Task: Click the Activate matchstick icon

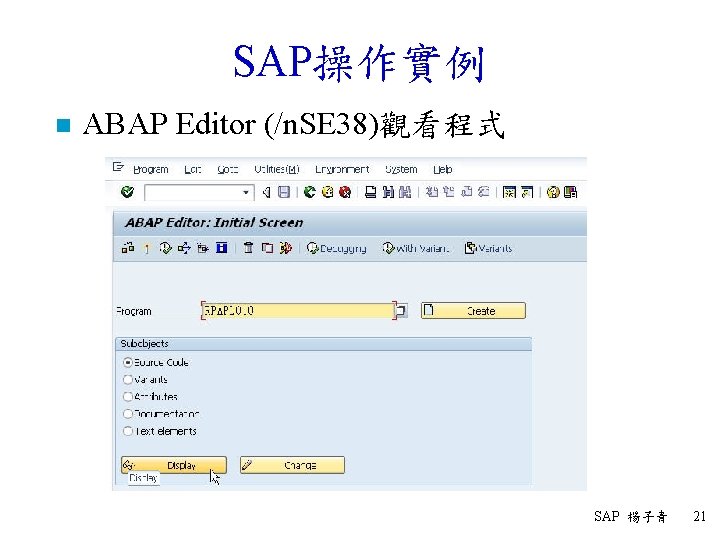Action: tap(147, 248)
